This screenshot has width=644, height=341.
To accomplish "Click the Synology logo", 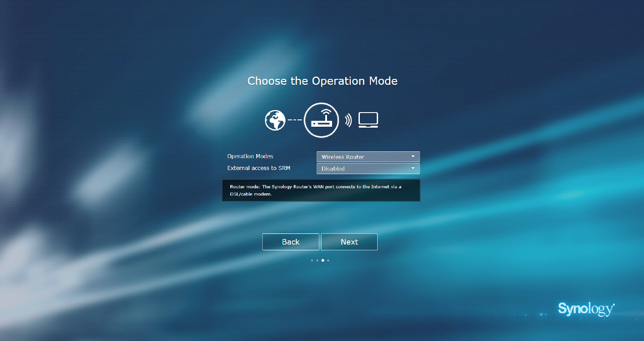I will 586,309.
